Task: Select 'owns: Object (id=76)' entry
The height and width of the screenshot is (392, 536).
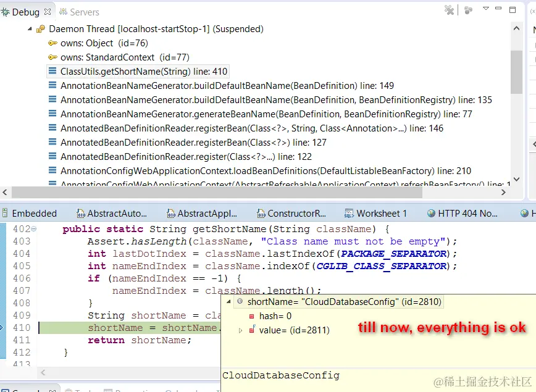Action: point(104,43)
